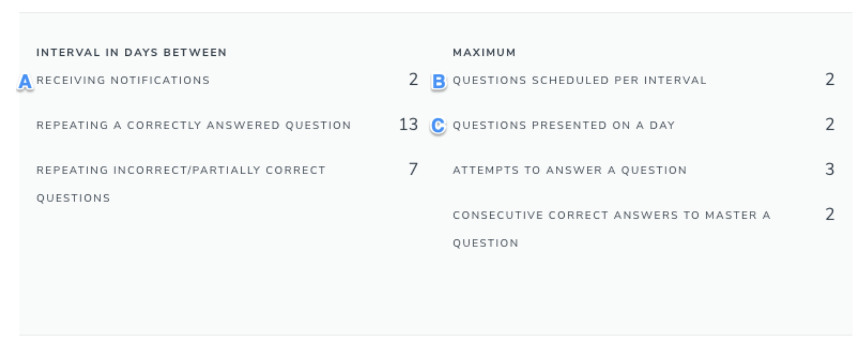Click the Receiving Notifications value 2
Image resolution: width=868 pixels, height=350 pixels.
413,80
